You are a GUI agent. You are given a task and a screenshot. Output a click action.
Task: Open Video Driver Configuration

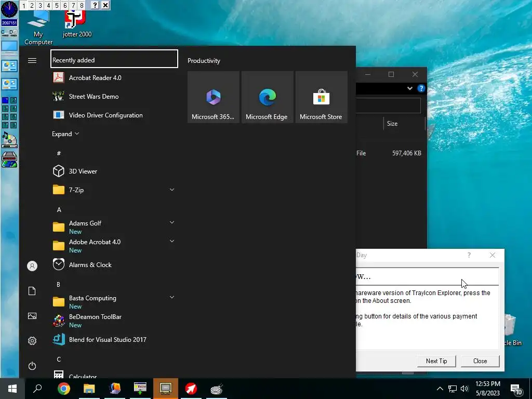tap(114, 115)
